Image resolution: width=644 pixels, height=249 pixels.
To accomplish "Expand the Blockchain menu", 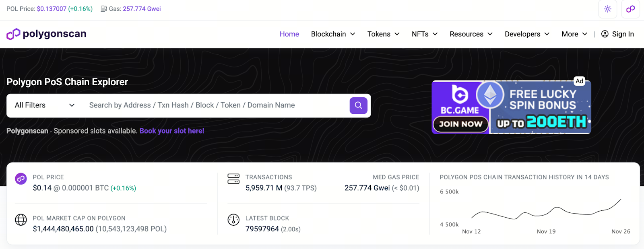I will [333, 34].
